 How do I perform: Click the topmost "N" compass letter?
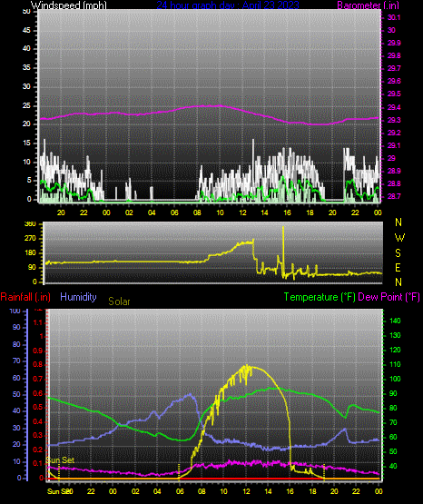(x=398, y=222)
